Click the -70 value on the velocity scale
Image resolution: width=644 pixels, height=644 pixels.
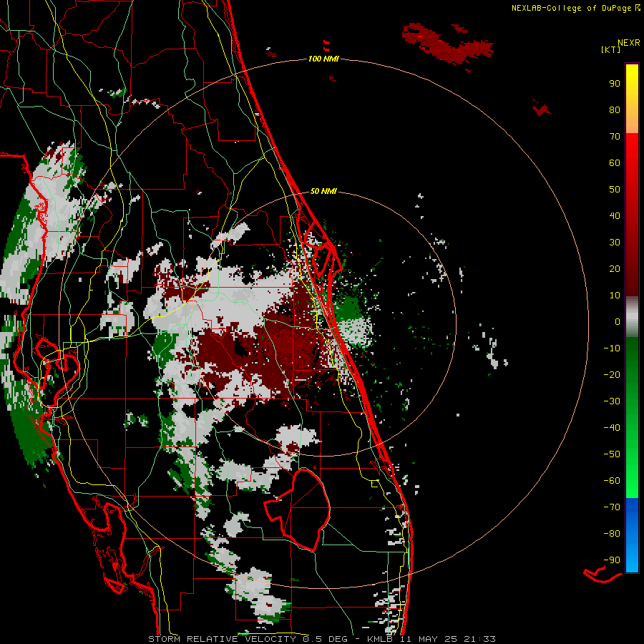tap(612, 507)
